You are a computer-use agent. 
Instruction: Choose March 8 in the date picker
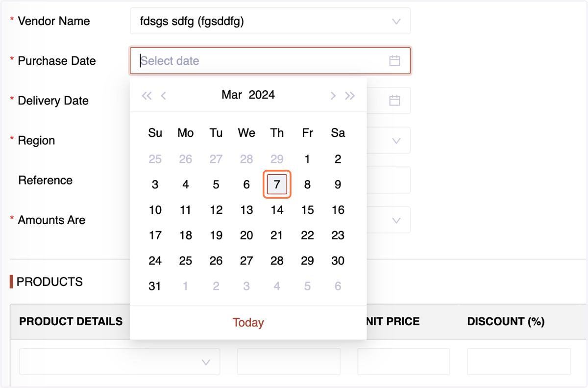point(307,184)
